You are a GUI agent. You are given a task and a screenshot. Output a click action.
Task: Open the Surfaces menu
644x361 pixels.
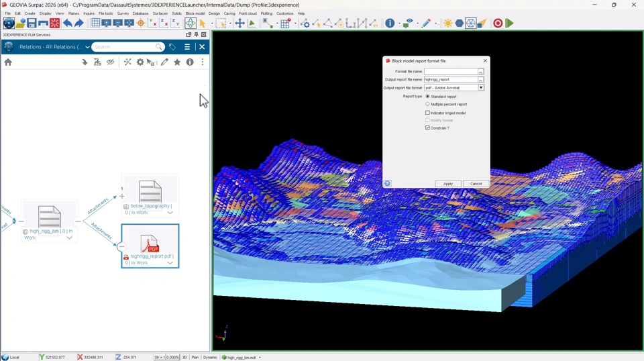point(160,13)
